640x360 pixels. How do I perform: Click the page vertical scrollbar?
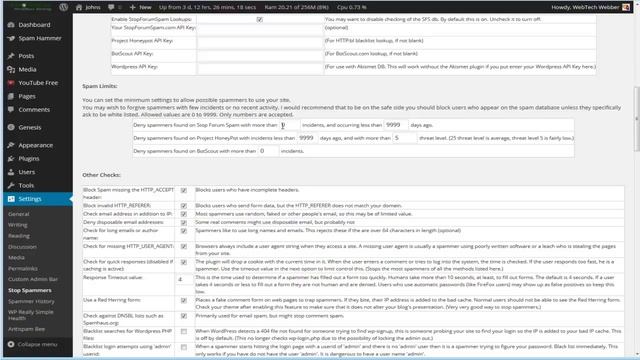[x=636, y=118]
